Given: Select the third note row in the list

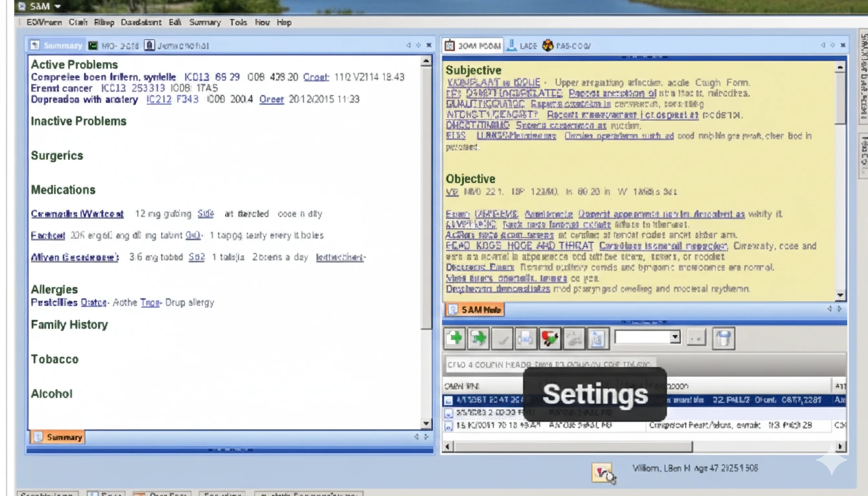Looking at the screenshot, I should (x=549, y=426).
